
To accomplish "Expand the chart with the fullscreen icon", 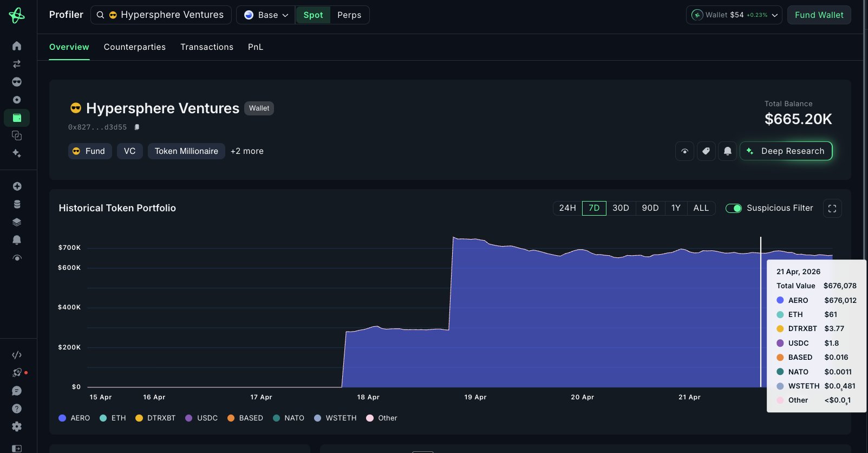I will click(x=832, y=209).
